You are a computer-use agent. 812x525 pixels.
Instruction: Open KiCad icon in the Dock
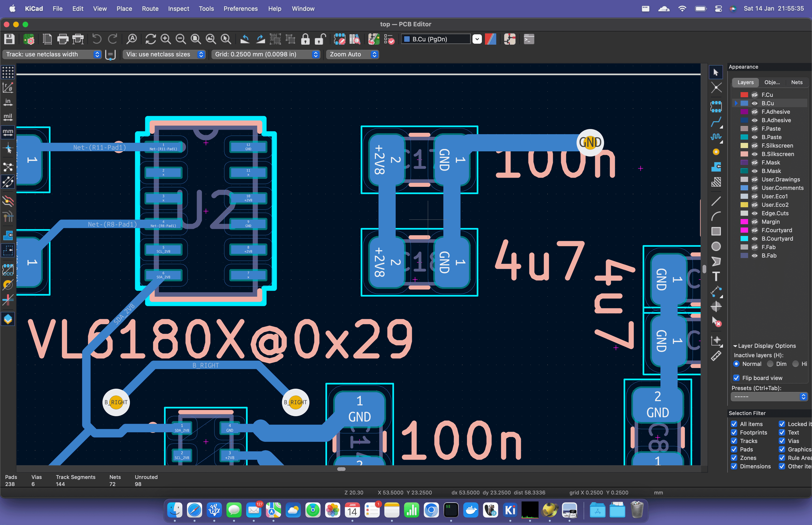[x=510, y=510]
